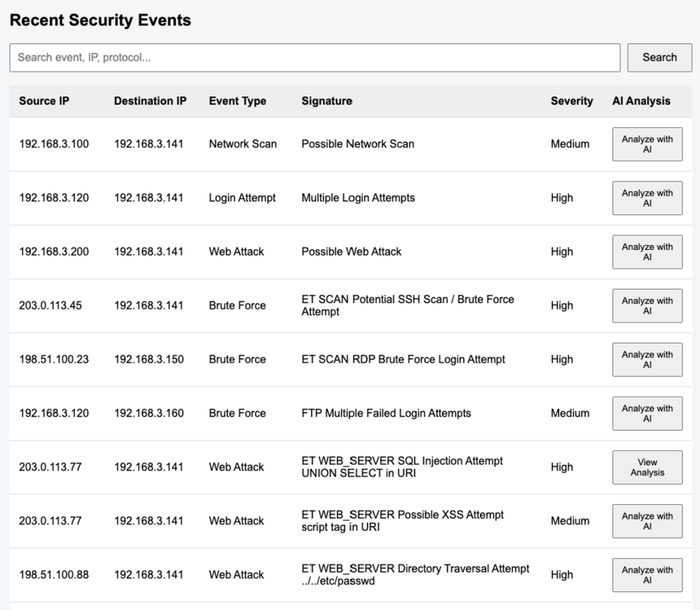This screenshot has width=700, height=610.
Task: Select the ET SCAN Potential SSH Scan signature
Action: click(407, 305)
